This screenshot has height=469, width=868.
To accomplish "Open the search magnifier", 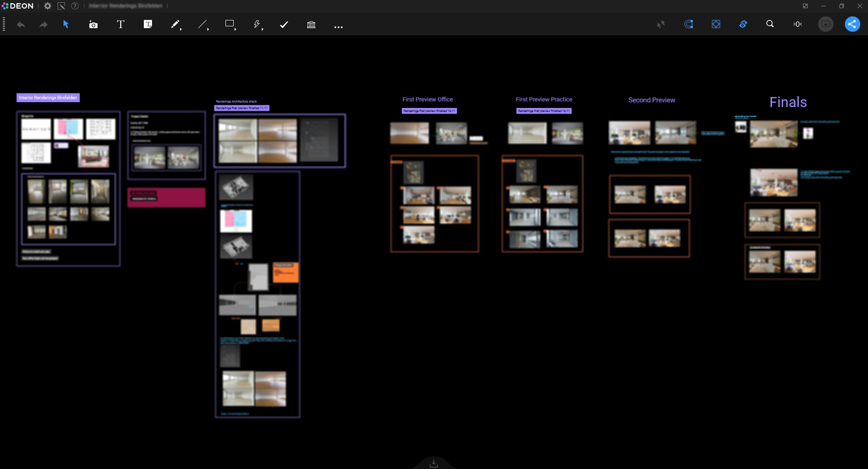I will pyautogui.click(x=770, y=24).
